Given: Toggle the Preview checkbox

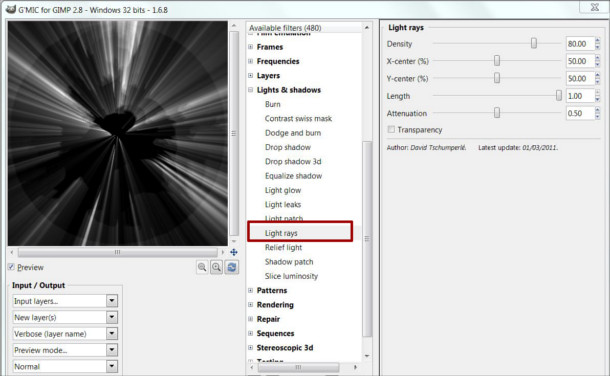Looking at the screenshot, I should coord(11,267).
